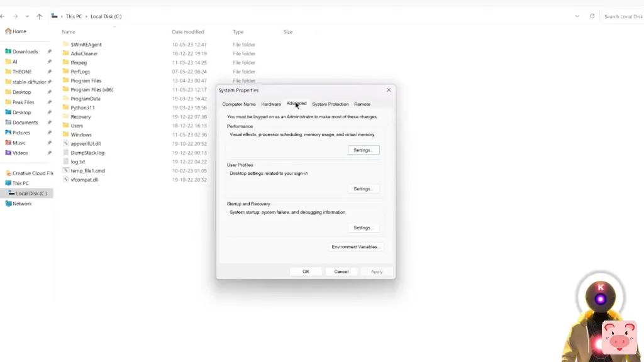This screenshot has height=362, width=644.
Task: Open Documents in the sidebar
Action: click(25, 123)
